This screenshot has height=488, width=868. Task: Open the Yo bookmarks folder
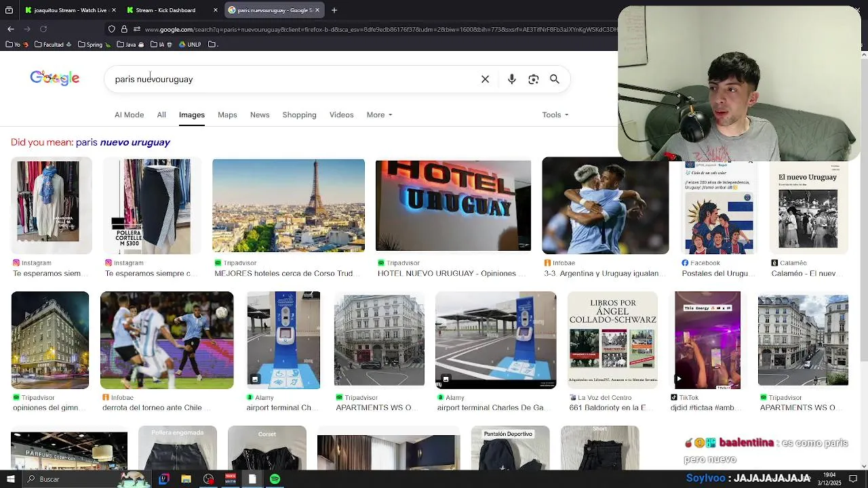(17, 45)
